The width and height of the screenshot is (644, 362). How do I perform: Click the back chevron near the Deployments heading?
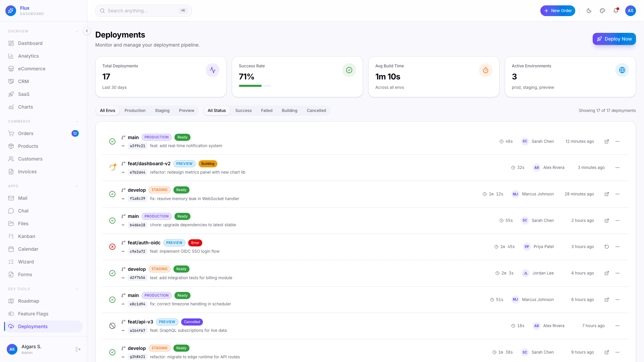[87, 31]
